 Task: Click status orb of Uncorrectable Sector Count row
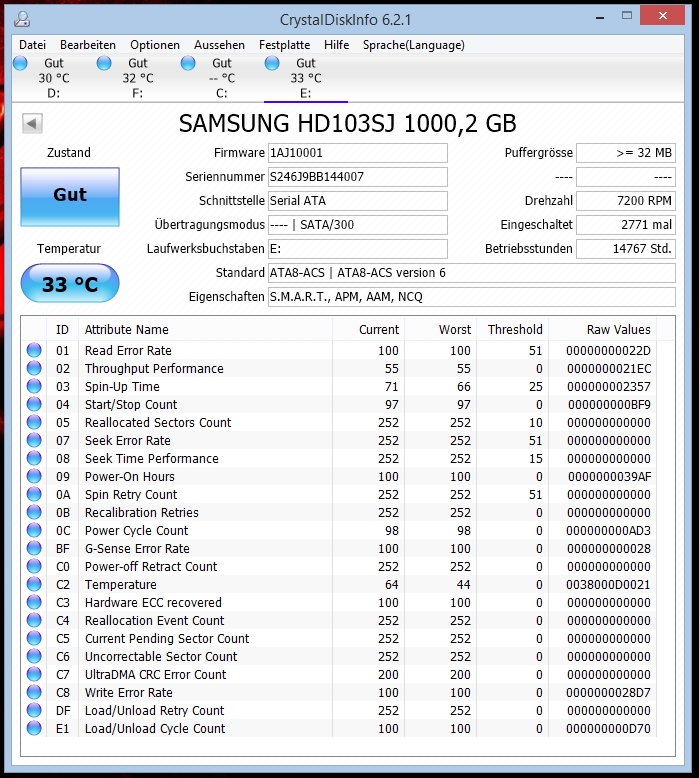click(34, 656)
